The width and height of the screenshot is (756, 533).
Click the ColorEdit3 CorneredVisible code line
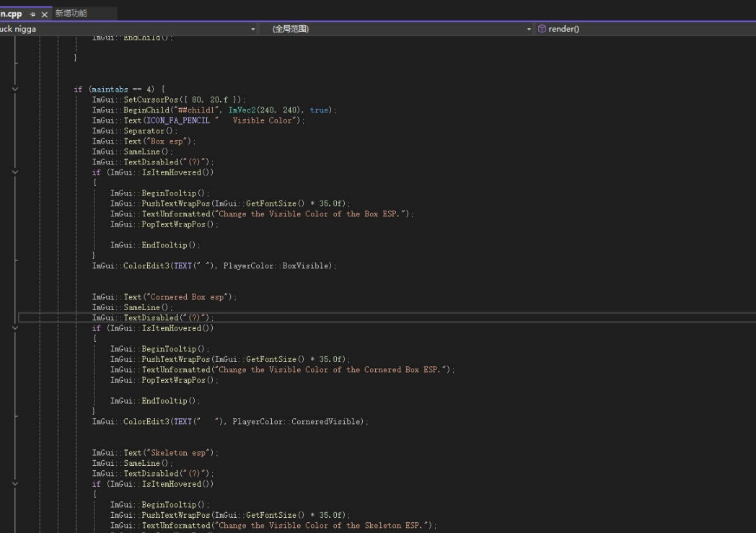pyautogui.click(x=230, y=421)
